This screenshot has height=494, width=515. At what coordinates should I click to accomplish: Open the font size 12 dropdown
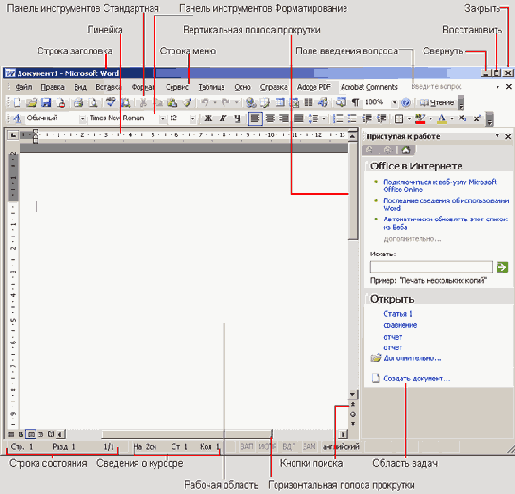[x=192, y=119]
